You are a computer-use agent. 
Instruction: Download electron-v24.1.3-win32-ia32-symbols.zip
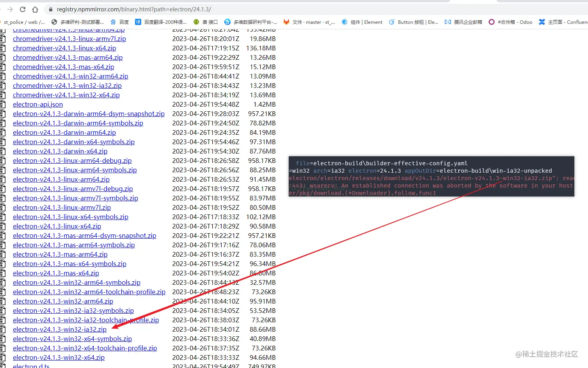73,311
